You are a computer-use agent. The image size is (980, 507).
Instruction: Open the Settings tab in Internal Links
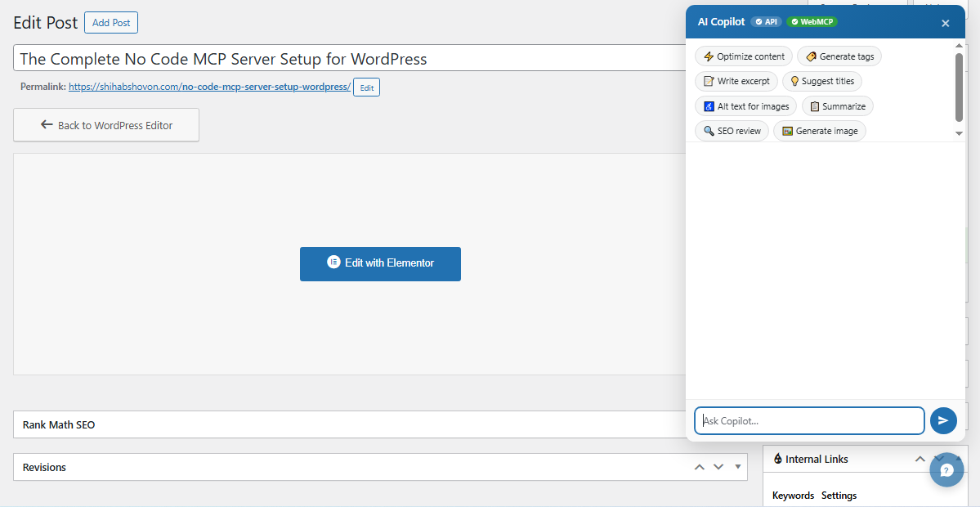click(x=839, y=495)
